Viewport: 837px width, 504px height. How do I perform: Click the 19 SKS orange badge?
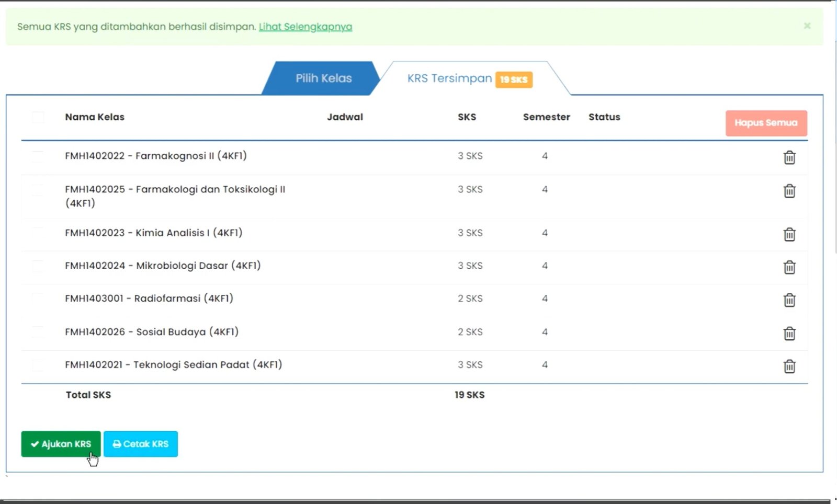coord(514,79)
